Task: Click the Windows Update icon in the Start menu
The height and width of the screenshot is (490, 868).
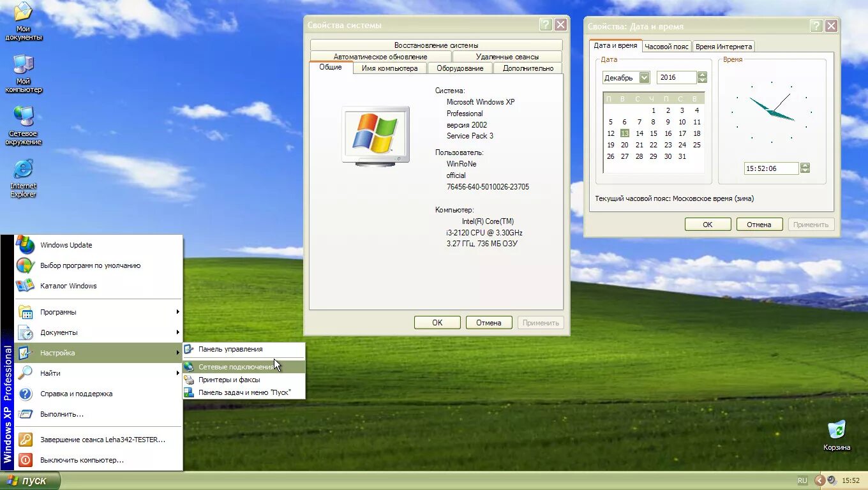Action: [25, 245]
